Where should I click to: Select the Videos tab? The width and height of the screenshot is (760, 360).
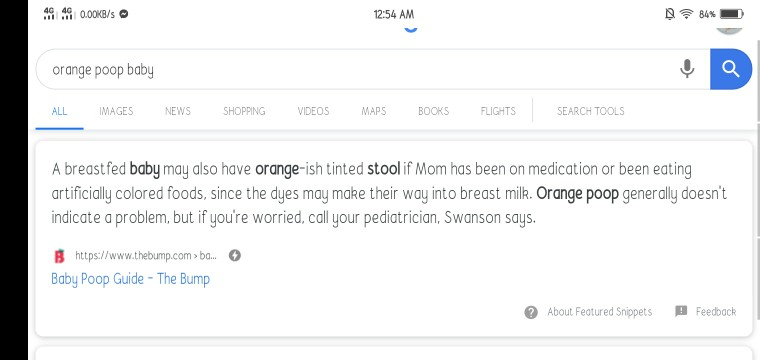[x=313, y=111]
